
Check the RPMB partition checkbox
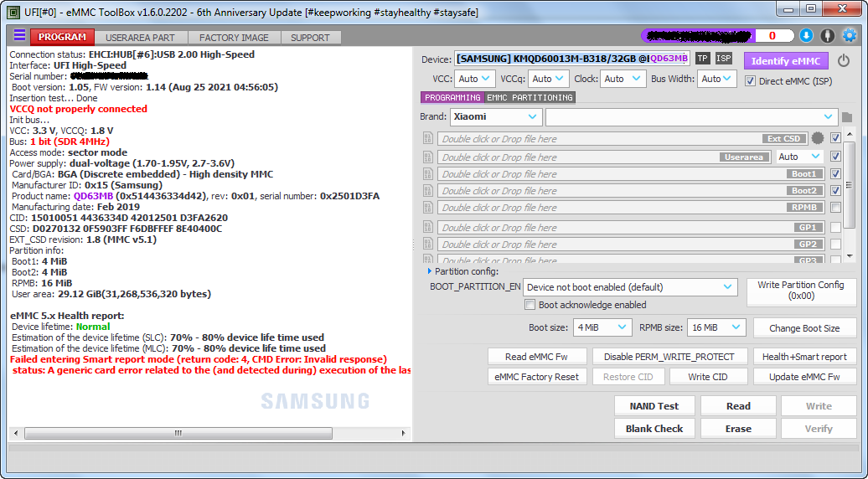(x=835, y=208)
